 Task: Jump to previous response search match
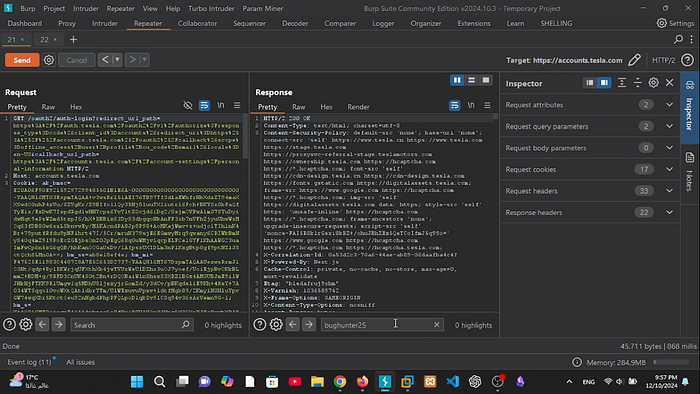pyautogui.click(x=293, y=324)
